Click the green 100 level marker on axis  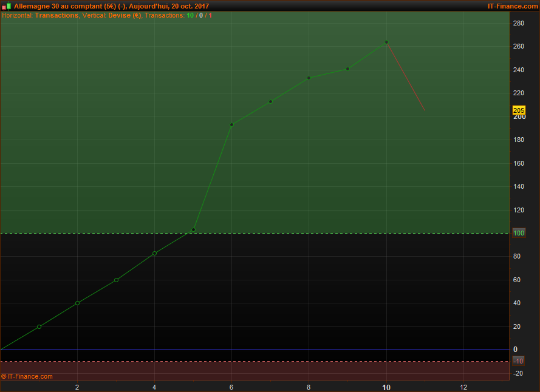[518, 233]
